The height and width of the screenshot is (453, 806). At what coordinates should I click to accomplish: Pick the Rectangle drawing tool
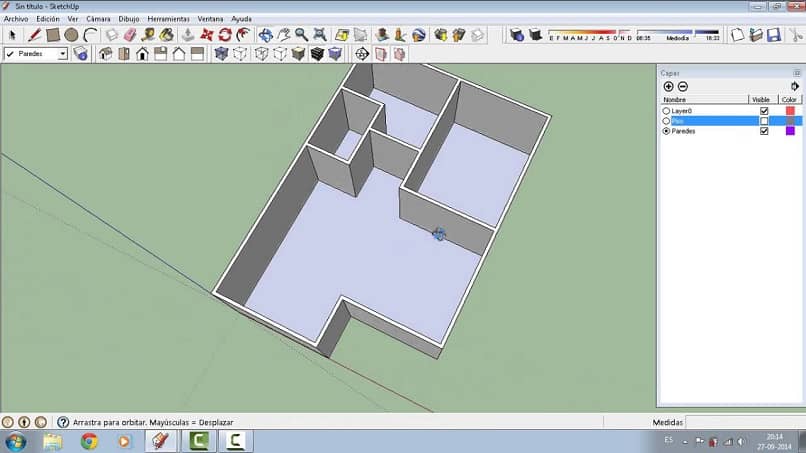(53, 35)
